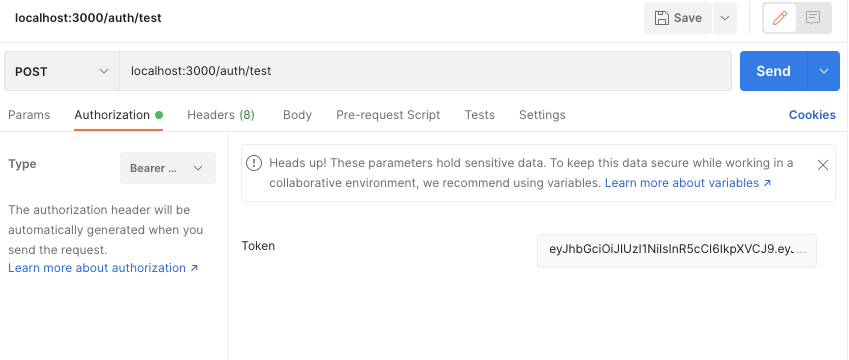
Task: Click the blue Send button
Action: click(773, 71)
